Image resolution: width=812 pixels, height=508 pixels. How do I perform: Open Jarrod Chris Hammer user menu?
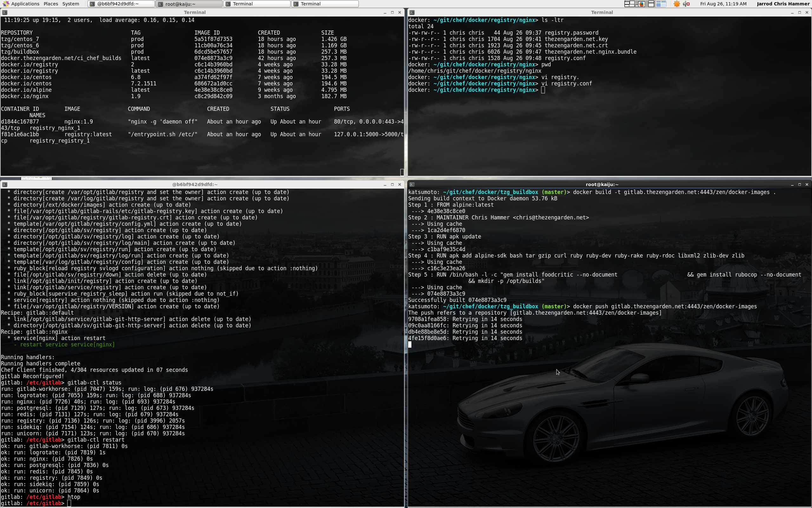click(x=783, y=4)
